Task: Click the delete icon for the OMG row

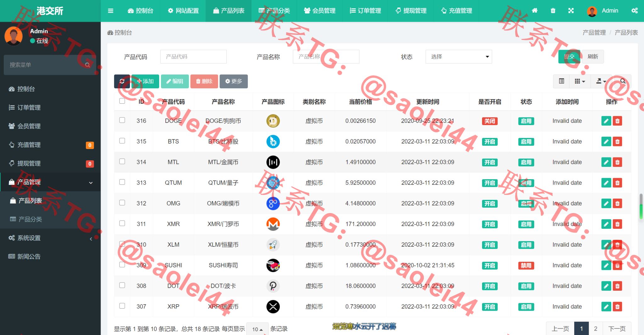Action: point(617,204)
